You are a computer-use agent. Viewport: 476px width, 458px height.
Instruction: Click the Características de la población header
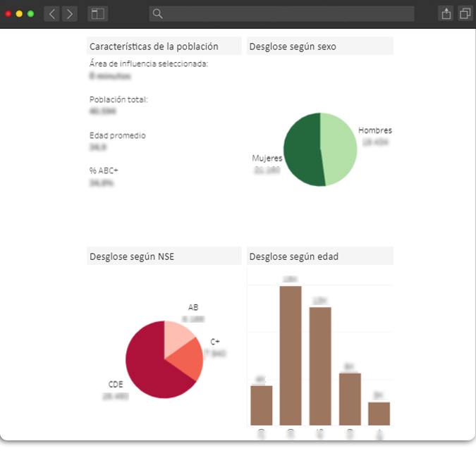click(x=164, y=47)
